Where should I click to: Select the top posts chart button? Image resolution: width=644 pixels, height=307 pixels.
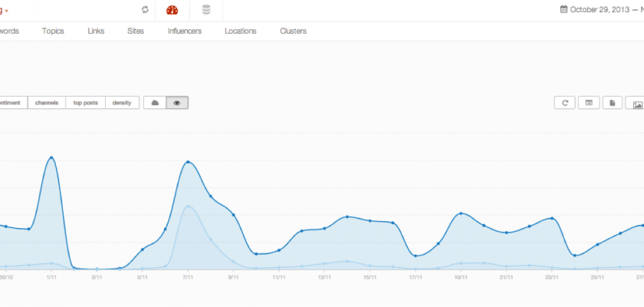pos(85,103)
